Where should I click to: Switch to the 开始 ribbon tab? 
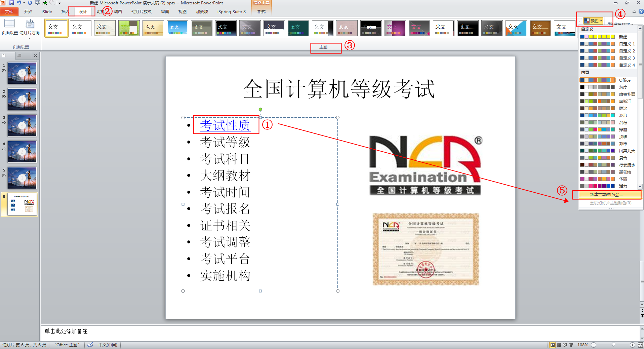point(28,11)
